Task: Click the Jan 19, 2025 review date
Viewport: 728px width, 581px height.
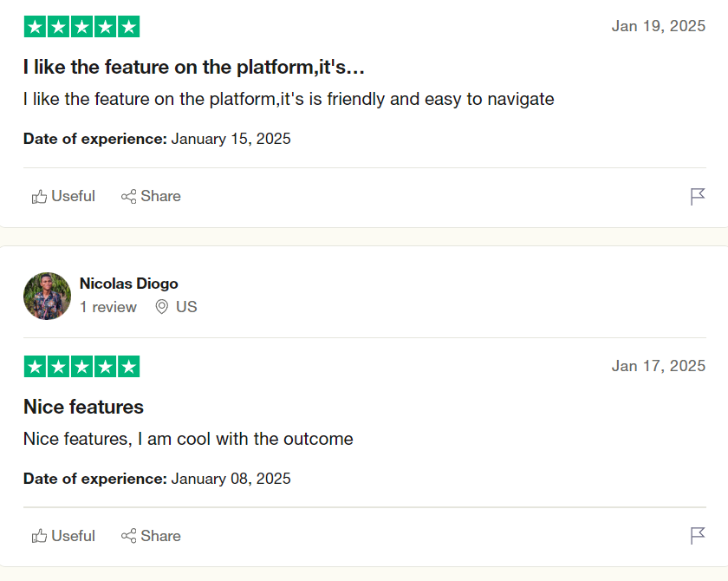Action: pos(659,26)
